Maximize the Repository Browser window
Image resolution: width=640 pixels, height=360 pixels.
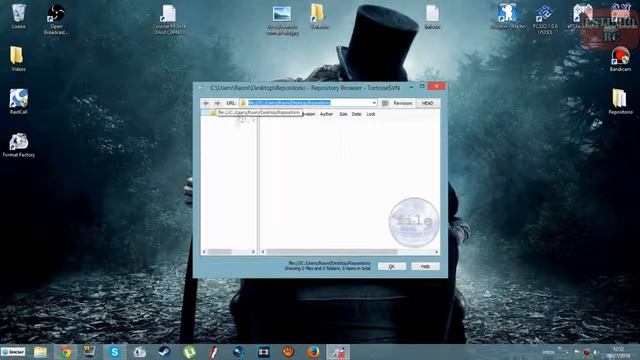[x=422, y=86]
